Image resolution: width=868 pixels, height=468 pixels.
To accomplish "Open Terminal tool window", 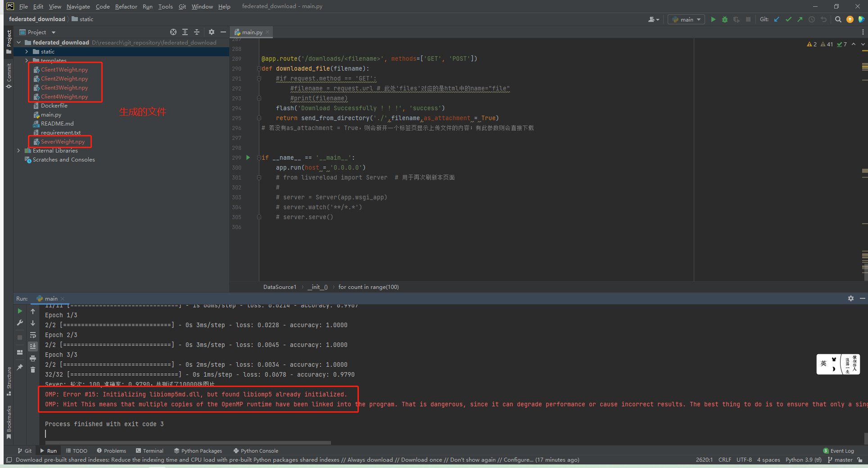I will tap(149, 450).
